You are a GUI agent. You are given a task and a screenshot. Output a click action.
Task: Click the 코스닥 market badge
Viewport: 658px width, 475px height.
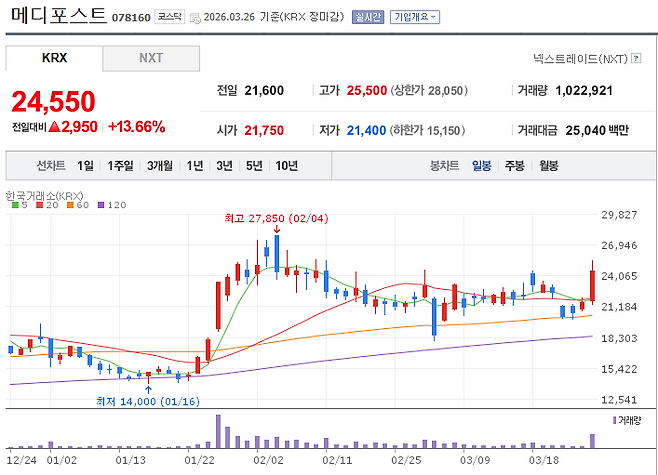point(170,17)
